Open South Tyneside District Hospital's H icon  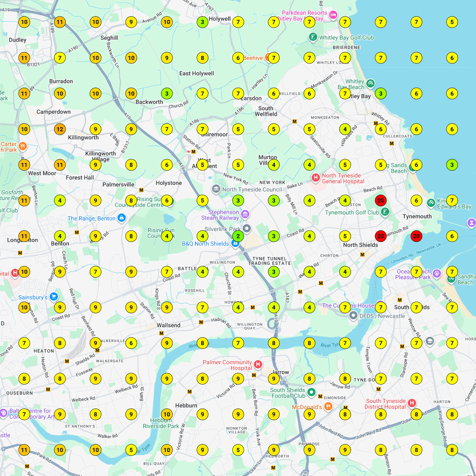[x=412, y=403]
